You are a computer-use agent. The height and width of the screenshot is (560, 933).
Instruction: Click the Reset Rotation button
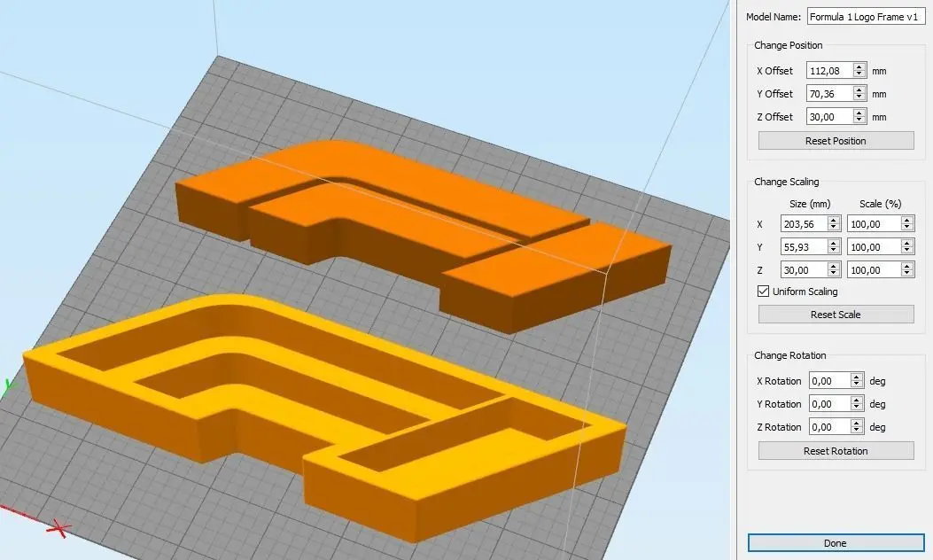[x=836, y=450]
